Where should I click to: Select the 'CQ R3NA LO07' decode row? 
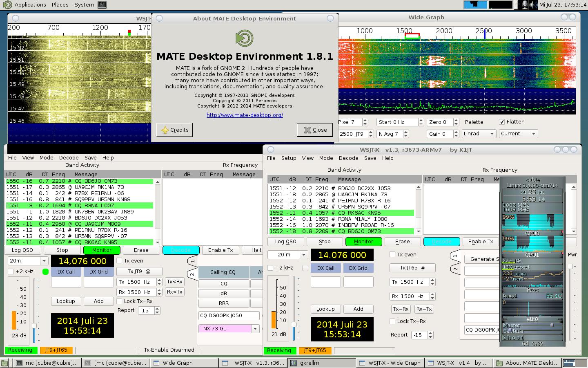[x=80, y=206]
